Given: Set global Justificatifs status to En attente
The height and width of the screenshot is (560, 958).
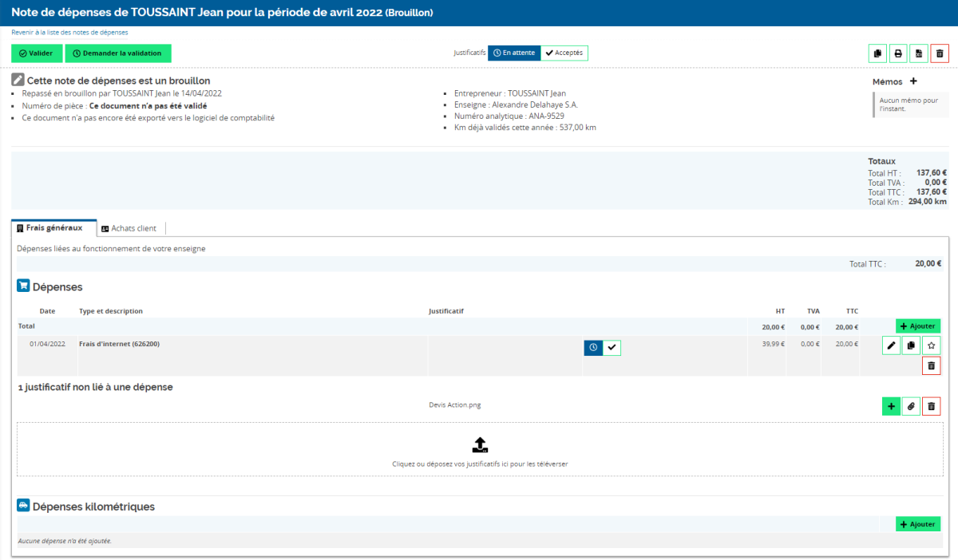Looking at the screenshot, I should (x=514, y=53).
